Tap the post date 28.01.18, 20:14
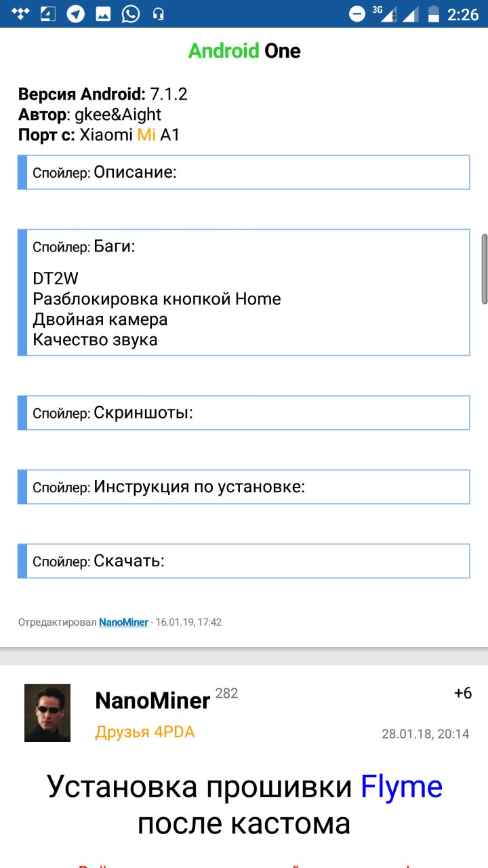Image resolution: width=488 pixels, height=868 pixels. point(426,734)
